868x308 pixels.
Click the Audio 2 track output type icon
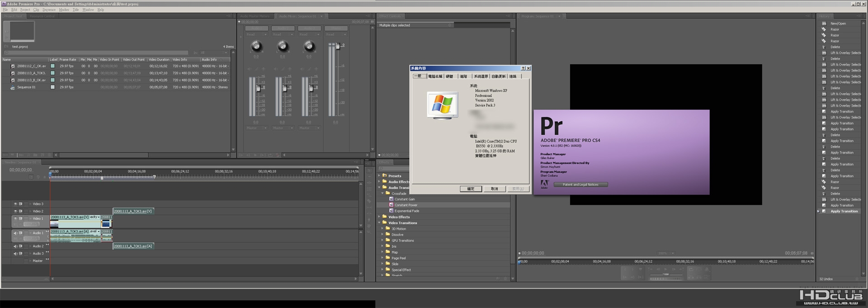47,245
